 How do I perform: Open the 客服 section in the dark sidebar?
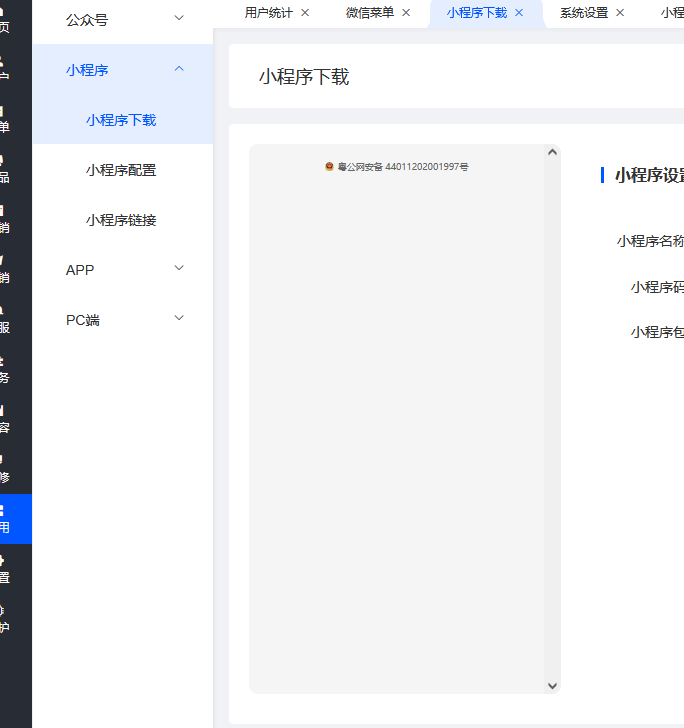(x=8, y=318)
